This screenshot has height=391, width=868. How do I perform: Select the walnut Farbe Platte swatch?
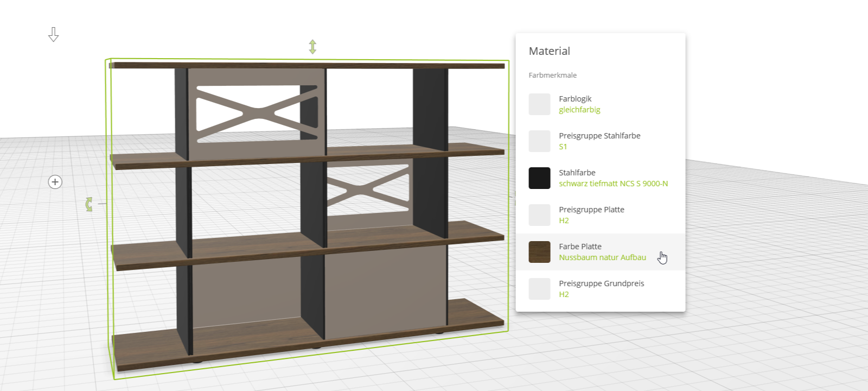point(539,252)
